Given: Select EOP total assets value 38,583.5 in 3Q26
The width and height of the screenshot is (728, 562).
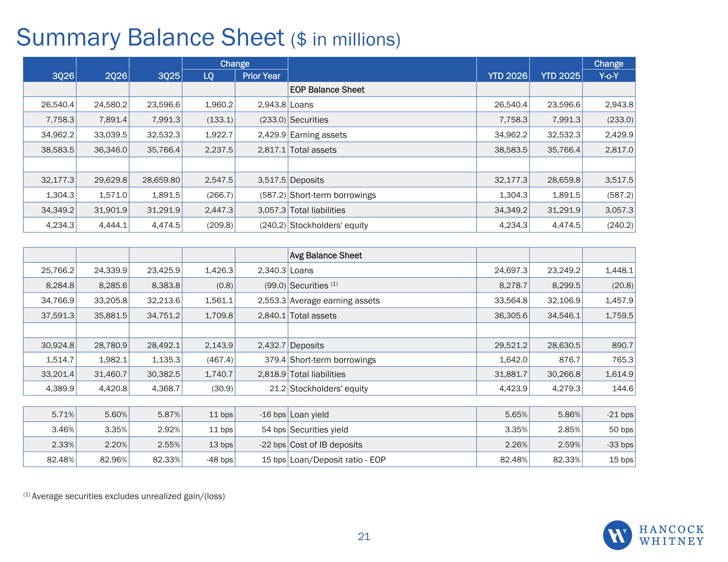Looking at the screenshot, I should coord(57,150).
